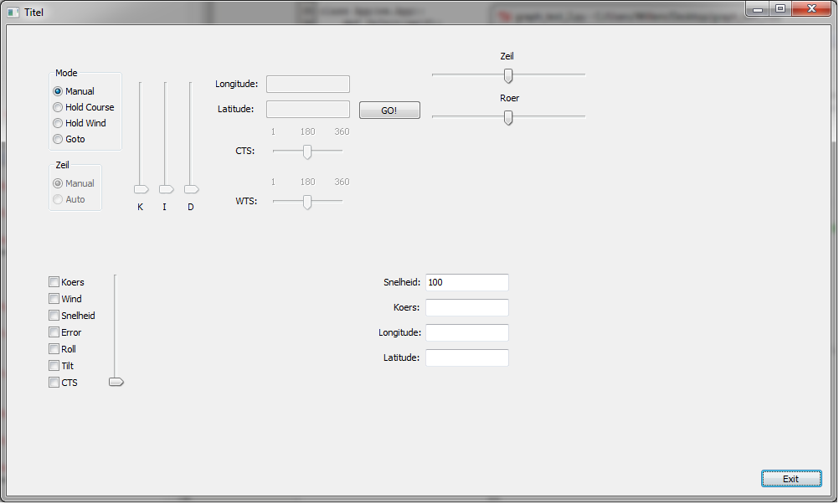Select Manual in the Mode group
Viewport: 839px width, 504px height.
click(x=58, y=91)
